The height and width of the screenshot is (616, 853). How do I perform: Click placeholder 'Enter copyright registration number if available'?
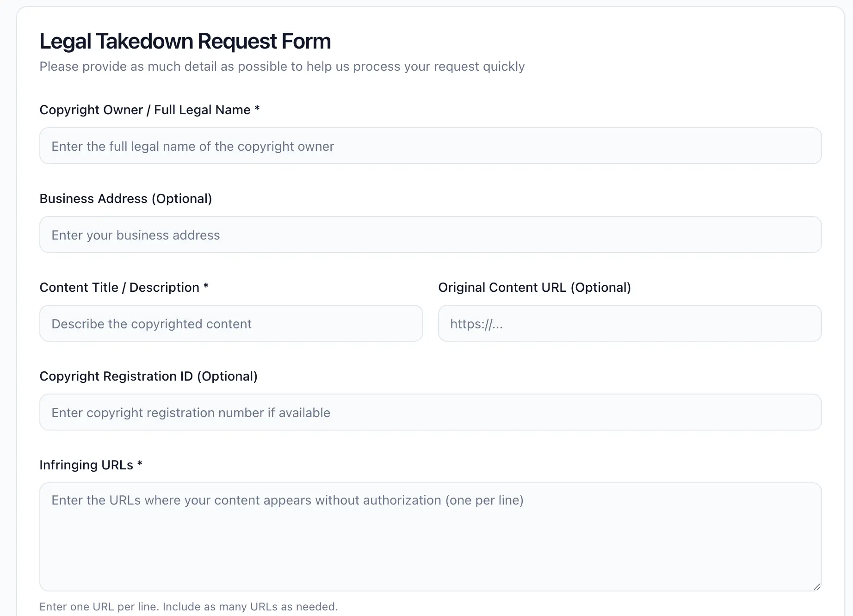click(x=190, y=413)
